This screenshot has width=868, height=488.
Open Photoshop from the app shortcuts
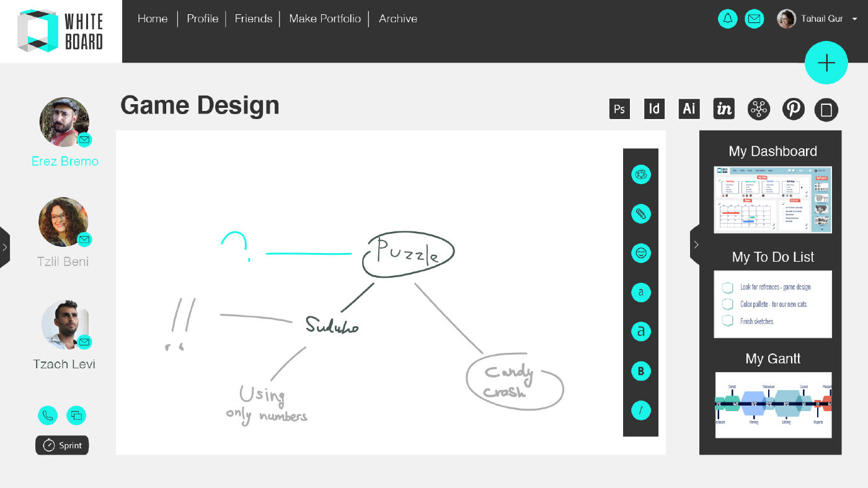[619, 109]
